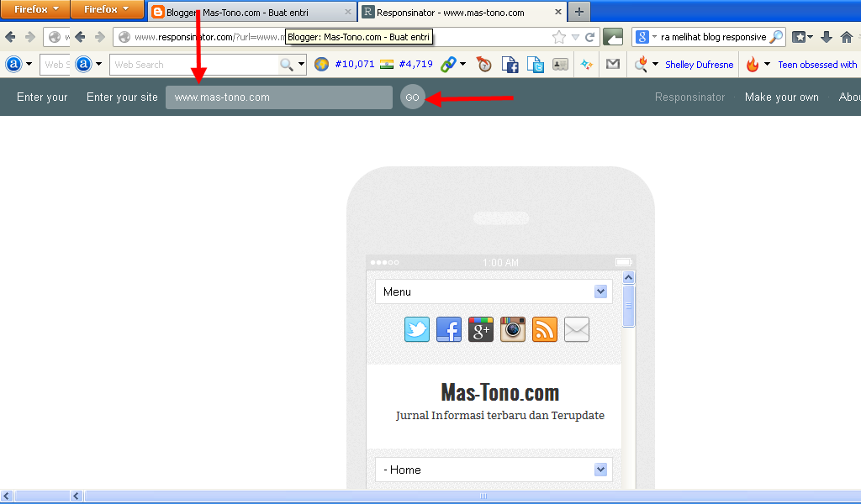Viewport: 861px width, 504px height.
Task: Click the Mas-Tono.com blog title
Action: (499, 392)
